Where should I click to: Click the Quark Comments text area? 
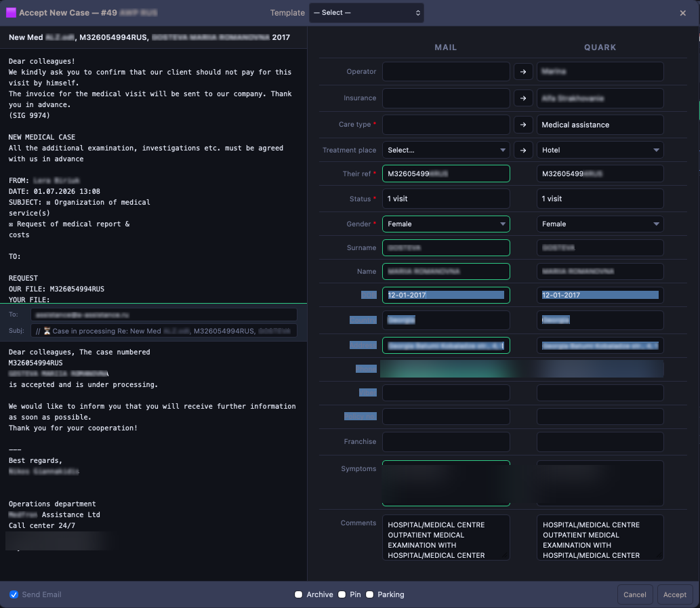600,538
